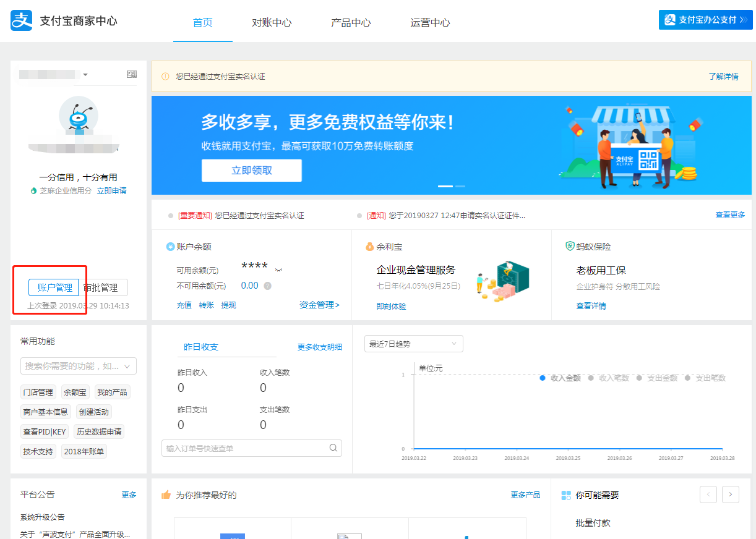This screenshot has height=539, width=756.
Task: Open the 最近7日趋势 dropdown
Action: (413, 344)
